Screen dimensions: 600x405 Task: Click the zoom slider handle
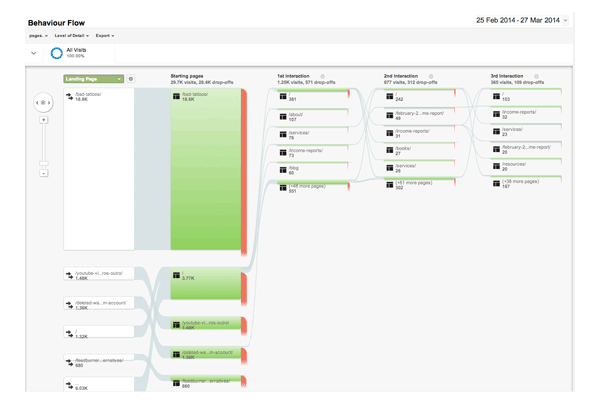tap(44, 163)
